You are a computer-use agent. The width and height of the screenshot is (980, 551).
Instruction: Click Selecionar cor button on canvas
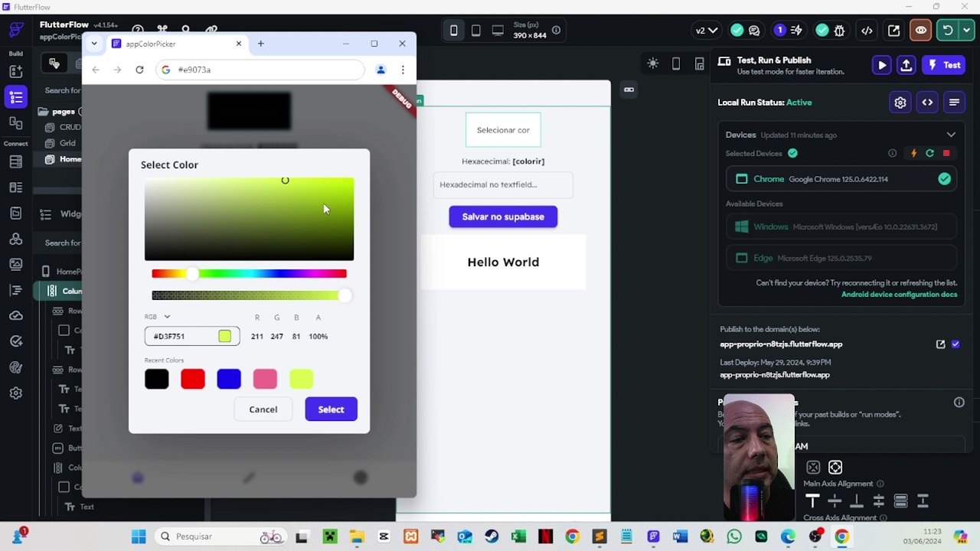tap(503, 130)
